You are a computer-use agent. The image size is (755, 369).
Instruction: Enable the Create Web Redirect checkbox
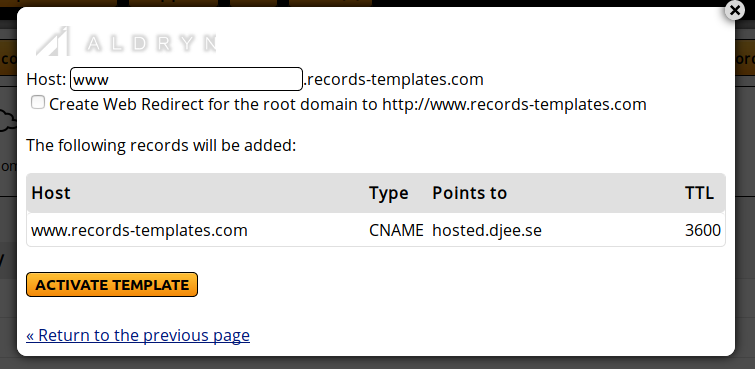(38, 103)
